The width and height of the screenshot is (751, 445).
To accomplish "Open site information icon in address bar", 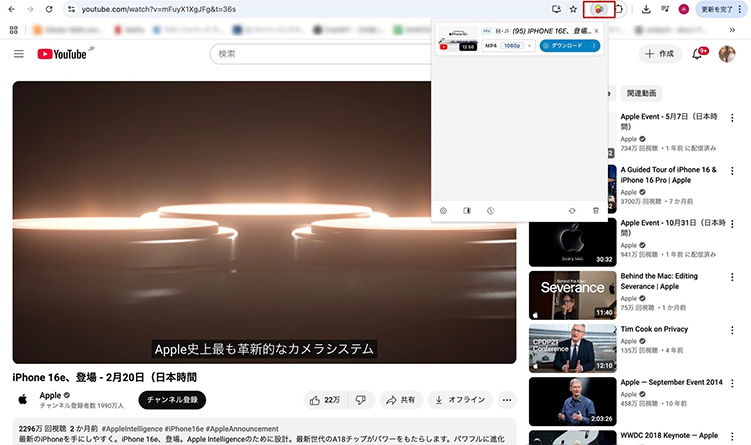I will pyautogui.click(x=71, y=9).
